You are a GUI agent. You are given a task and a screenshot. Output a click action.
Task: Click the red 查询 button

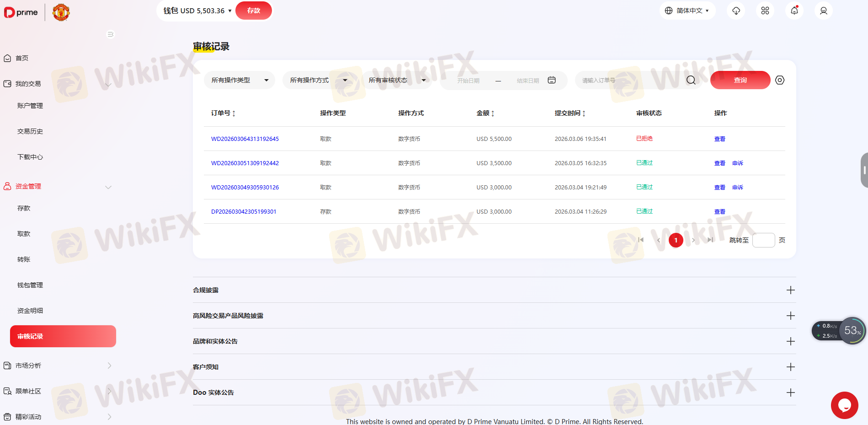[x=740, y=80]
